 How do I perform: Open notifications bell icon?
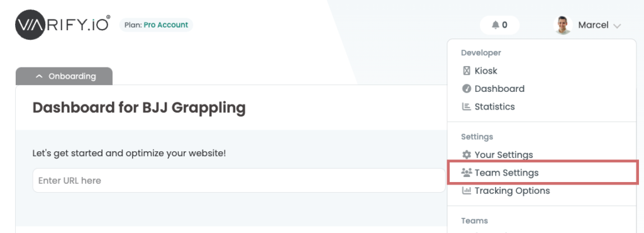[496, 25]
